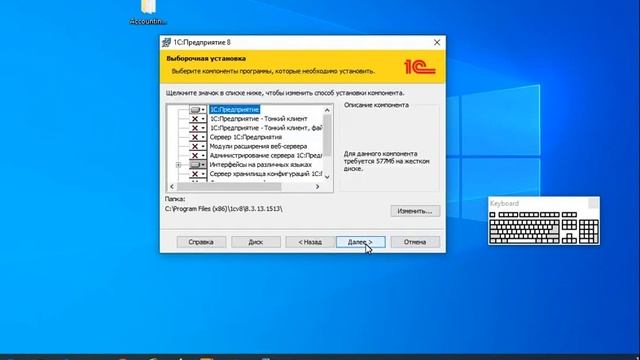Select the Тонкий клиент, фай... component

click(x=266, y=128)
